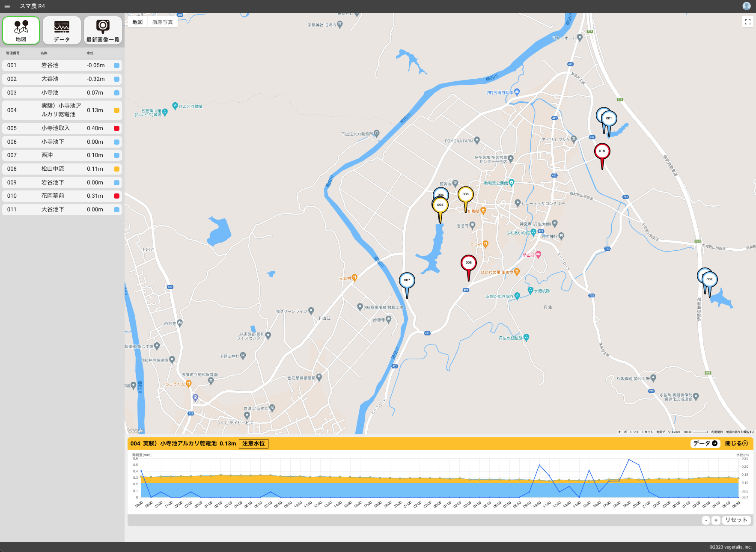This screenshot has height=552, width=756.
Task: Open the hamburger menu icon
Action: (x=7, y=6)
